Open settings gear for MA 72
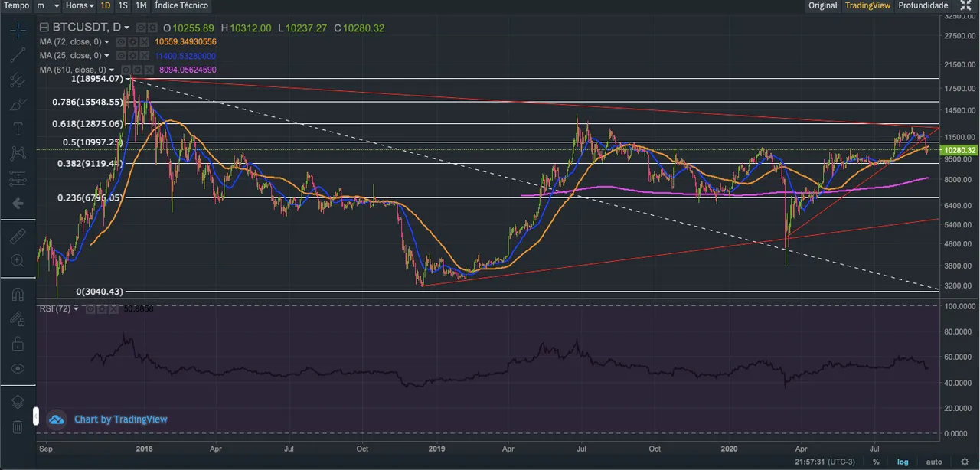 point(132,42)
